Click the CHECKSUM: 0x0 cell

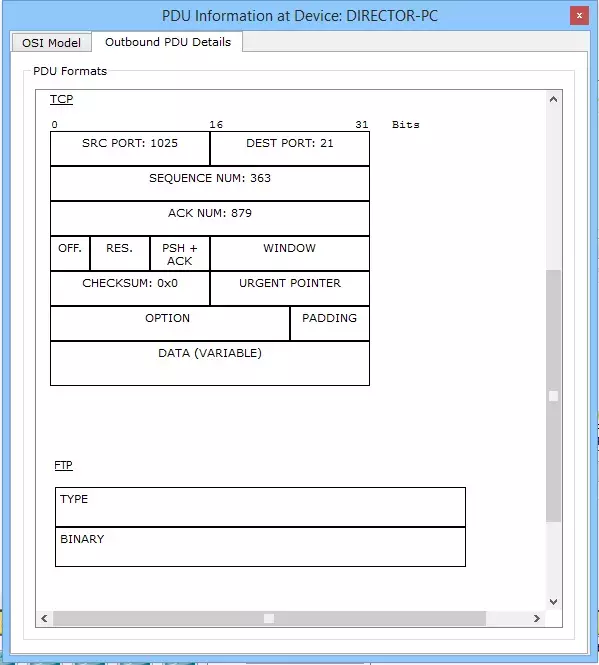click(x=130, y=288)
